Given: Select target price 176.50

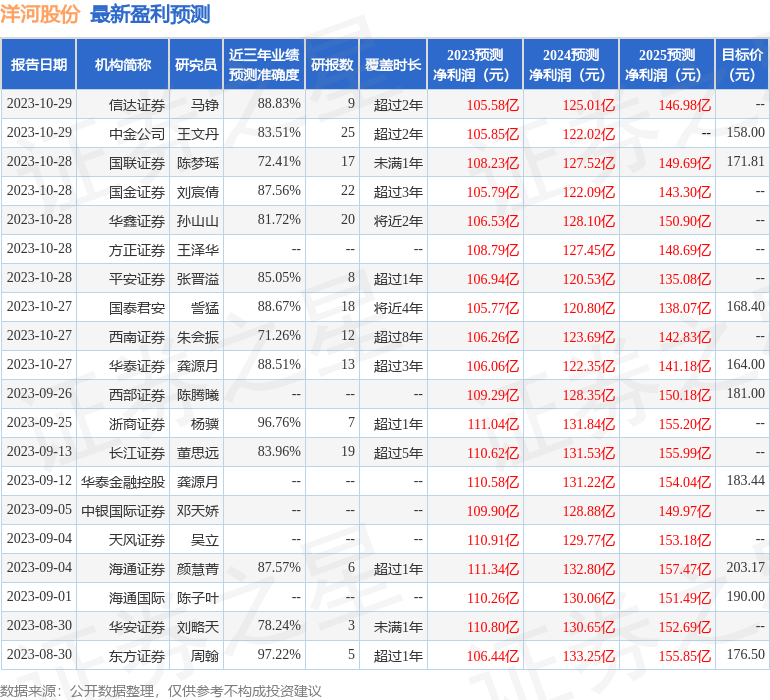Looking at the screenshot, I should (745, 654).
